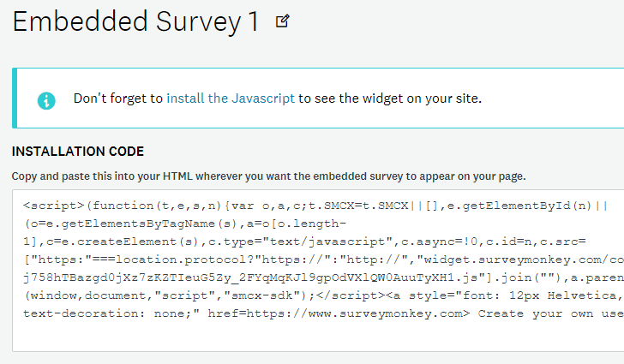Click the location.protocol code line
The width and height of the screenshot is (624, 364).
(x=323, y=260)
